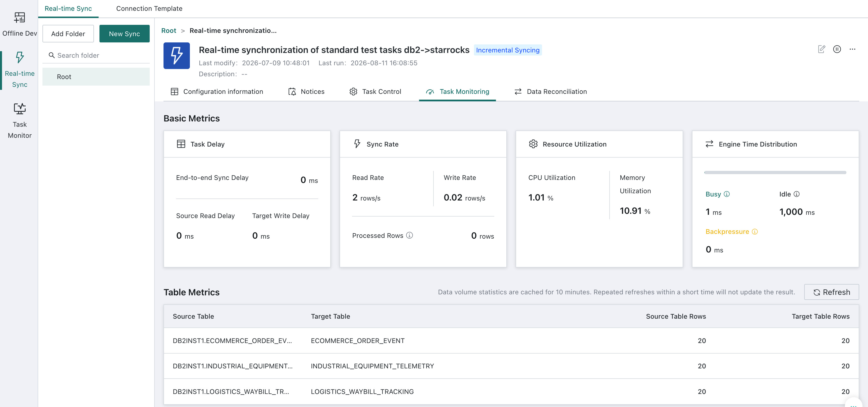Viewport: 868px width, 407px height.
Task: Show Idle time info icon
Action: (x=797, y=194)
